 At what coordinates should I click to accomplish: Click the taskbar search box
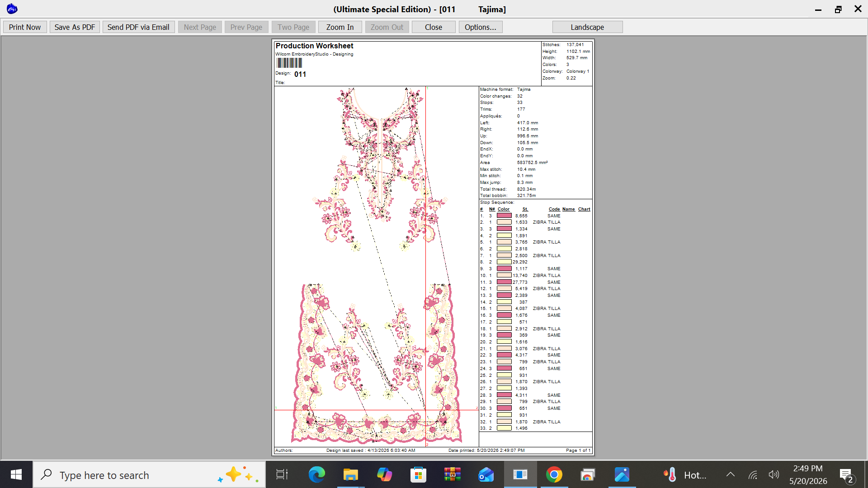pyautogui.click(x=149, y=474)
